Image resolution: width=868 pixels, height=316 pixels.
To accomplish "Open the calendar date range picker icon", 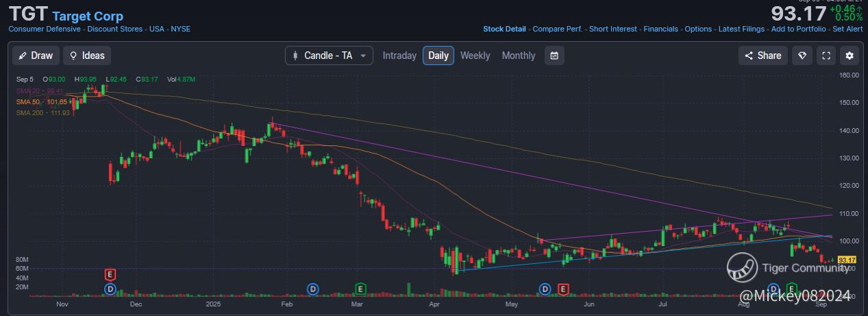I will click(554, 56).
